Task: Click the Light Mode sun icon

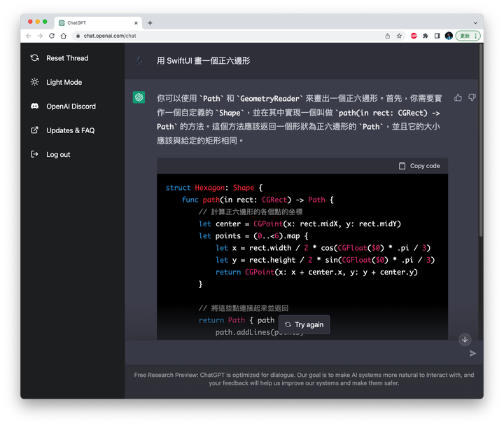Action: pyautogui.click(x=35, y=82)
